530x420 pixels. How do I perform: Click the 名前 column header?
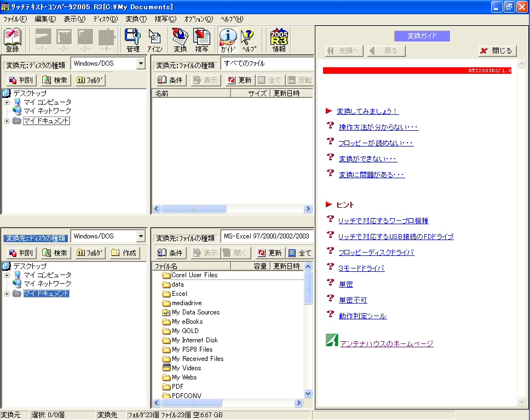(x=191, y=94)
